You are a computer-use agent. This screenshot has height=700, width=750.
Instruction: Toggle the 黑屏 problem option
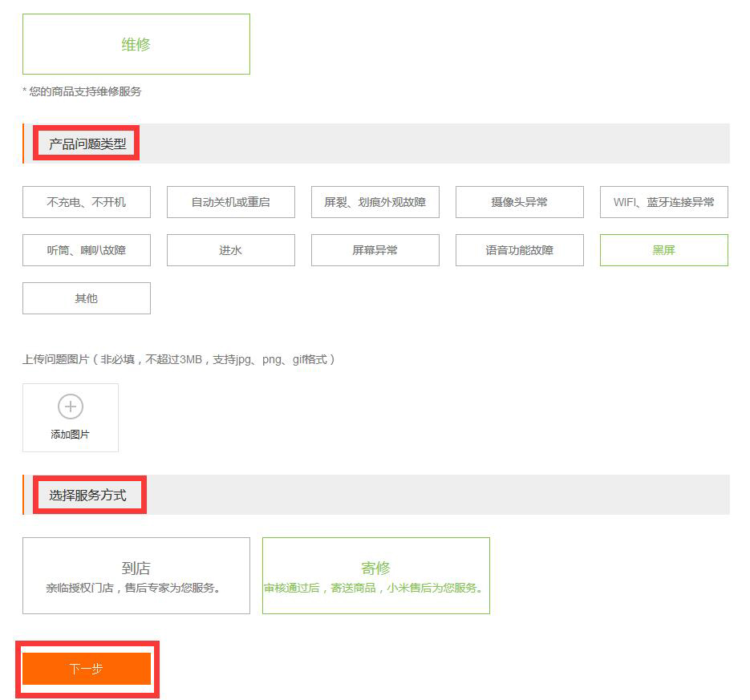(664, 250)
